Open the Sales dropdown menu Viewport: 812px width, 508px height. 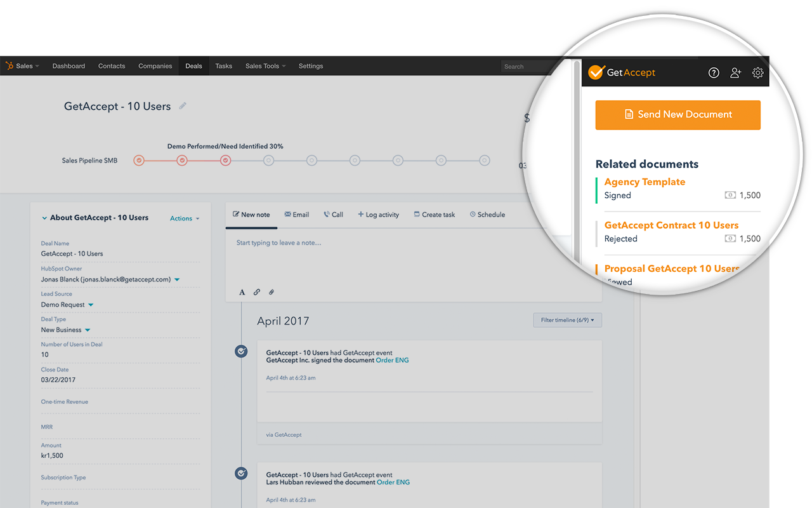[x=27, y=66]
